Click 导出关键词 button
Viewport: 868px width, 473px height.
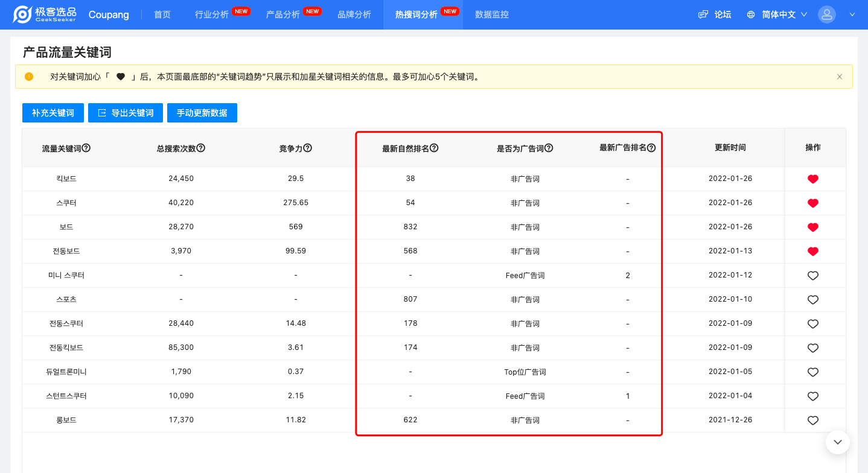coord(126,113)
